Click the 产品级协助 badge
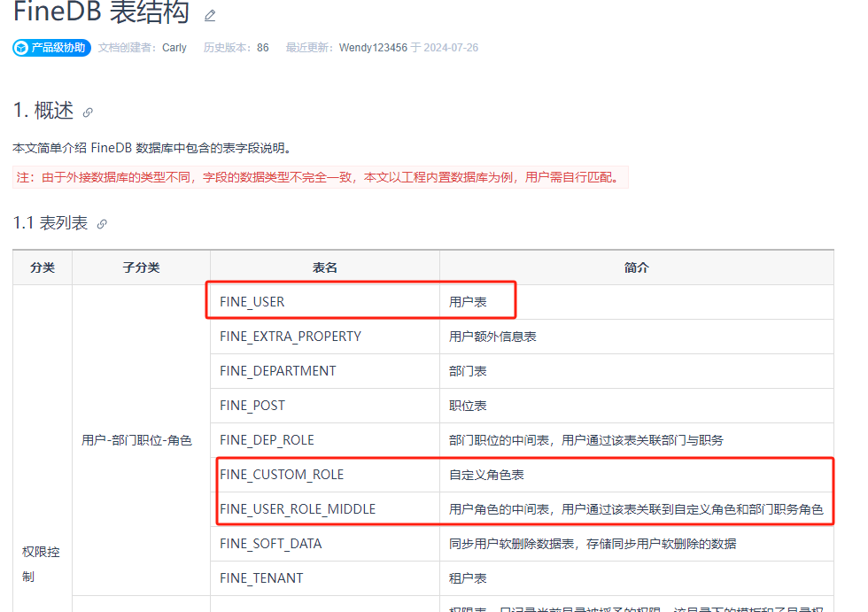This screenshot has width=868, height=612. coord(51,48)
